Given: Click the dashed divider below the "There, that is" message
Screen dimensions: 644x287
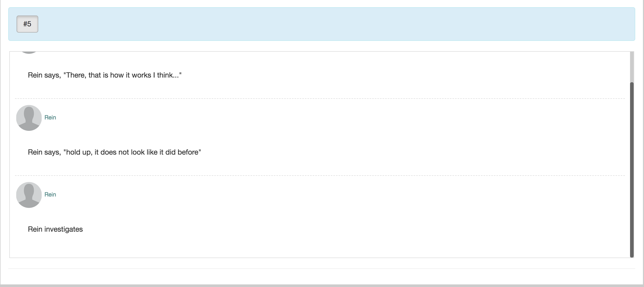Looking at the screenshot, I should [x=320, y=99].
